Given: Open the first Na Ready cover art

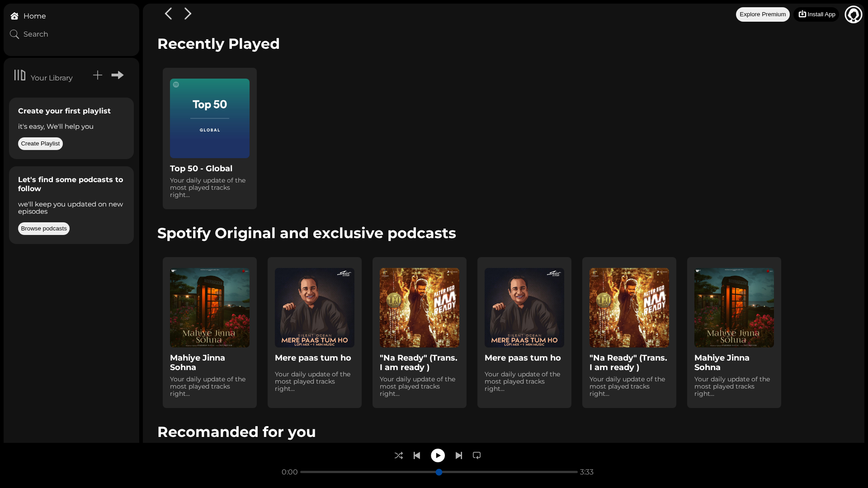Looking at the screenshot, I should tap(420, 308).
